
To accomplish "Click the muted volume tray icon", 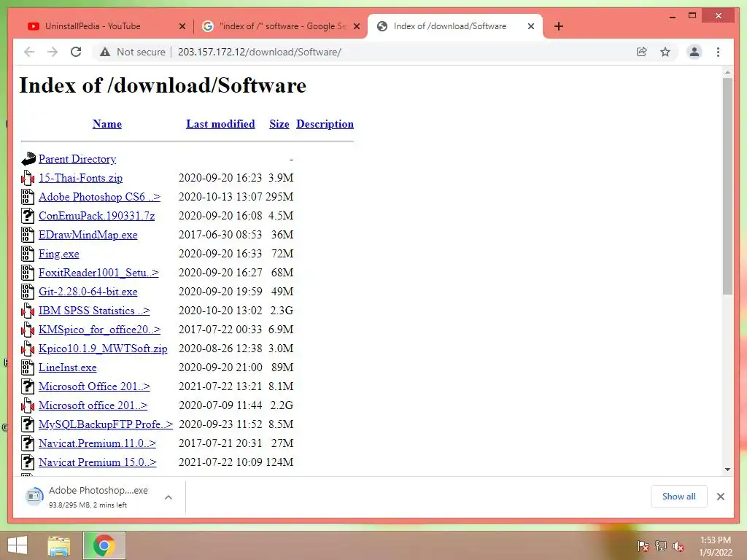I will point(678,545).
